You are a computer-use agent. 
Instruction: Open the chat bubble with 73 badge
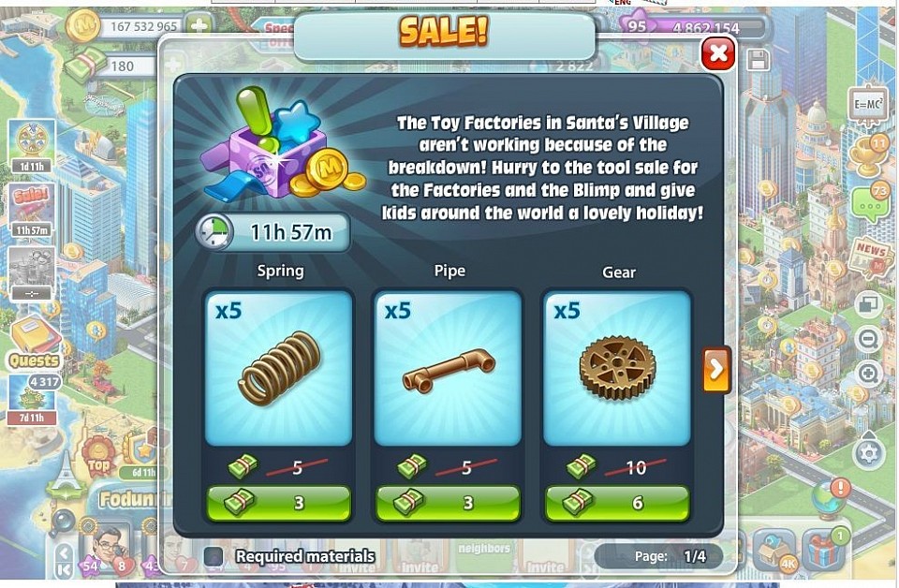pos(870,202)
